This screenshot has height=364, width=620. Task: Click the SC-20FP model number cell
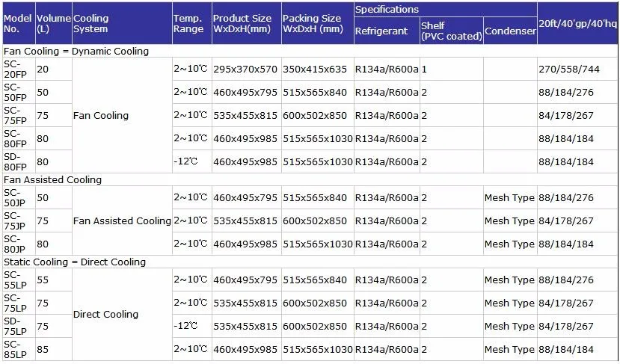(18, 69)
